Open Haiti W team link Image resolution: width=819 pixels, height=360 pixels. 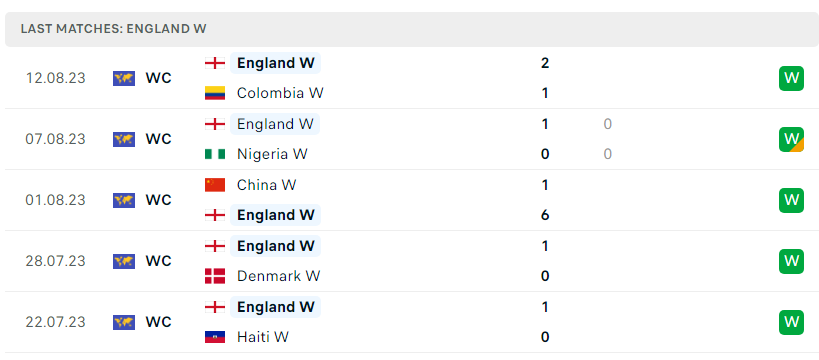(x=263, y=337)
